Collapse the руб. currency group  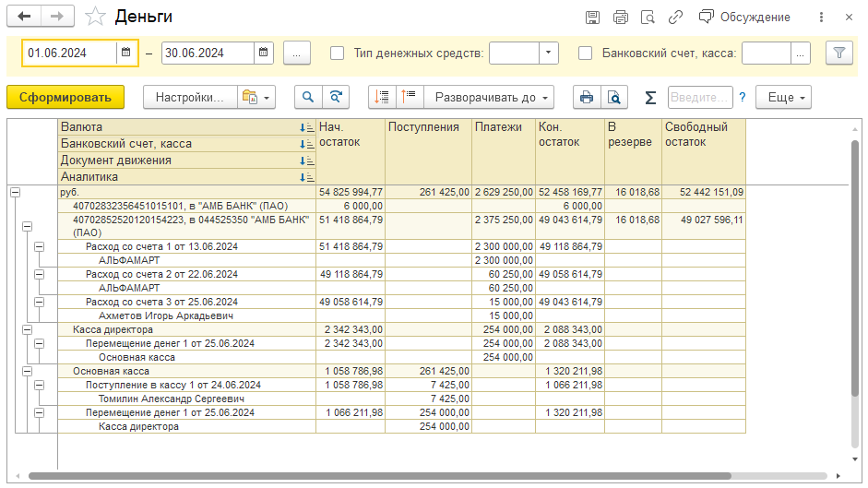pos(15,192)
